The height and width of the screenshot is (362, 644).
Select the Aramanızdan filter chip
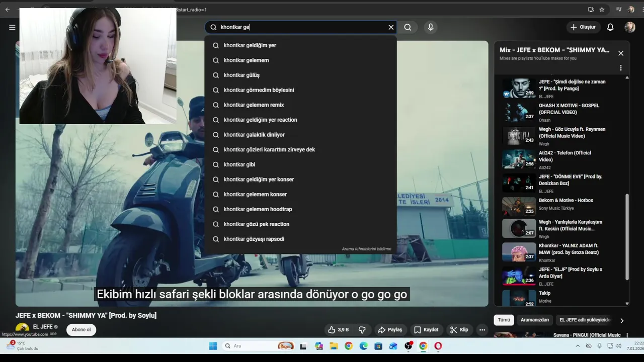534,320
